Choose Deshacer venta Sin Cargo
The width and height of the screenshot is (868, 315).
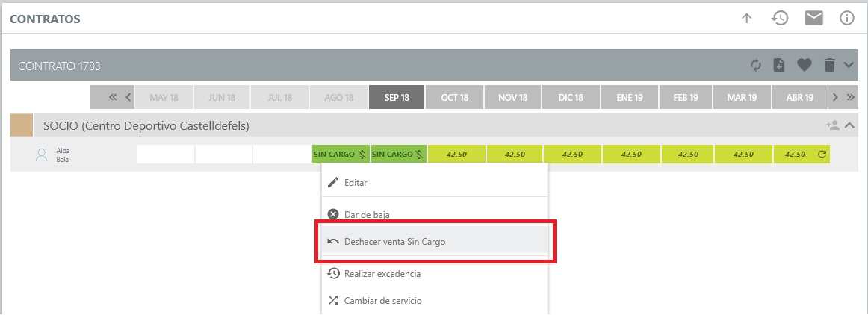tap(435, 241)
